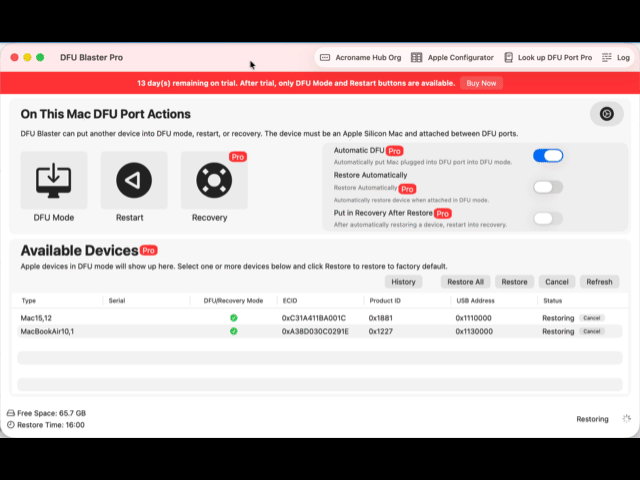Image resolution: width=640 pixels, height=480 pixels.
Task: Cancel restoring the Mac15,12 device
Action: (x=592, y=318)
